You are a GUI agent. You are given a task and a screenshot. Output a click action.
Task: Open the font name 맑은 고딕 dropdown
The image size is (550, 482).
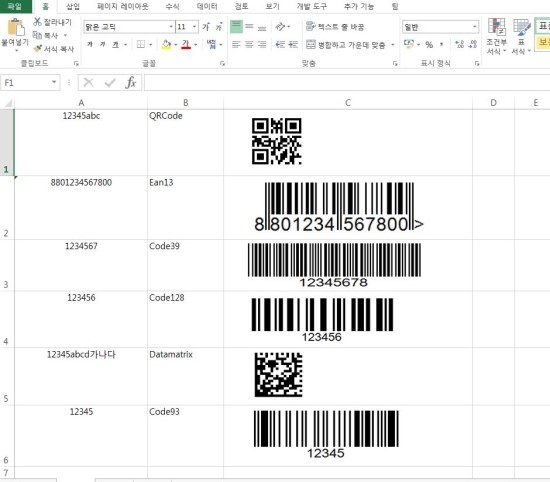[x=171, y=27]
